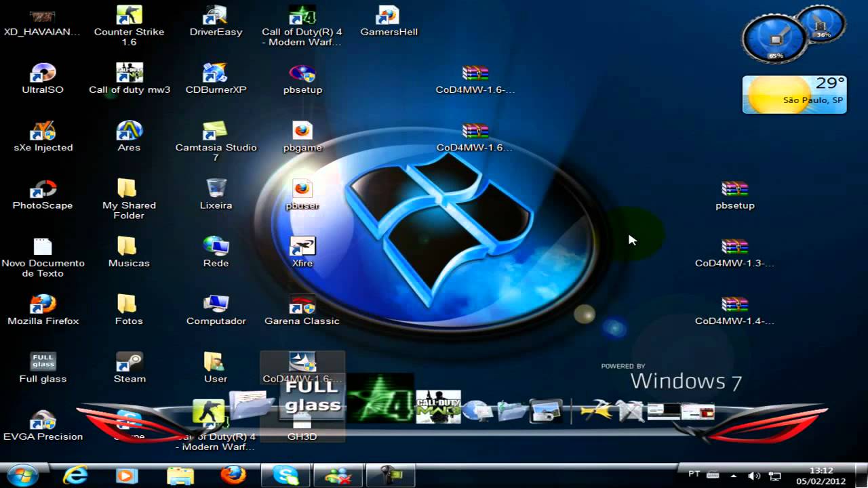Click the network tray icon
This screenshot has width=868, height=488.
pos(775,476)
